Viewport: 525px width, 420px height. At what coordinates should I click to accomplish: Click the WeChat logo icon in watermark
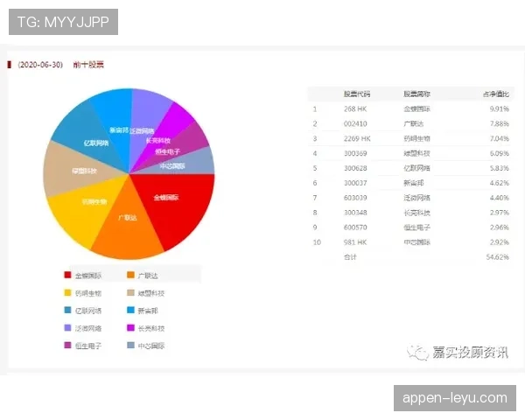[x=411, y=350]
